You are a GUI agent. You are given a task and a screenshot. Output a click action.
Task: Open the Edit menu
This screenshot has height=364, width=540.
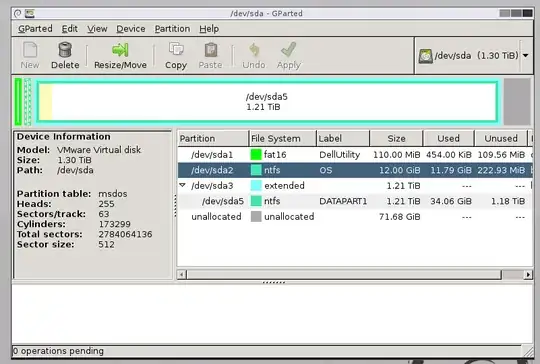[x=70, y=29]
